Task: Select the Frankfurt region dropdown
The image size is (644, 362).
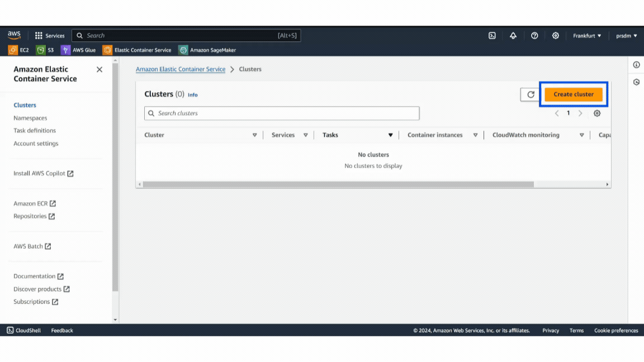Action: [587, 36]
